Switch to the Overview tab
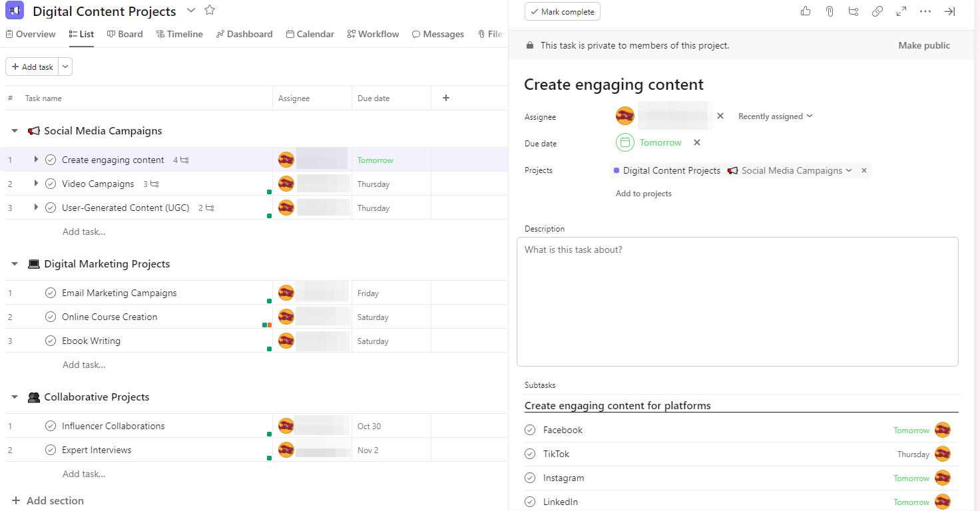This screenshot has width=980, height=511. tap(31, 34)
